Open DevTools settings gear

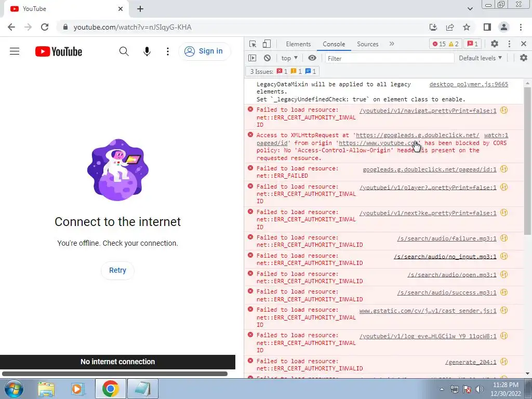click(x=495, y=44)
